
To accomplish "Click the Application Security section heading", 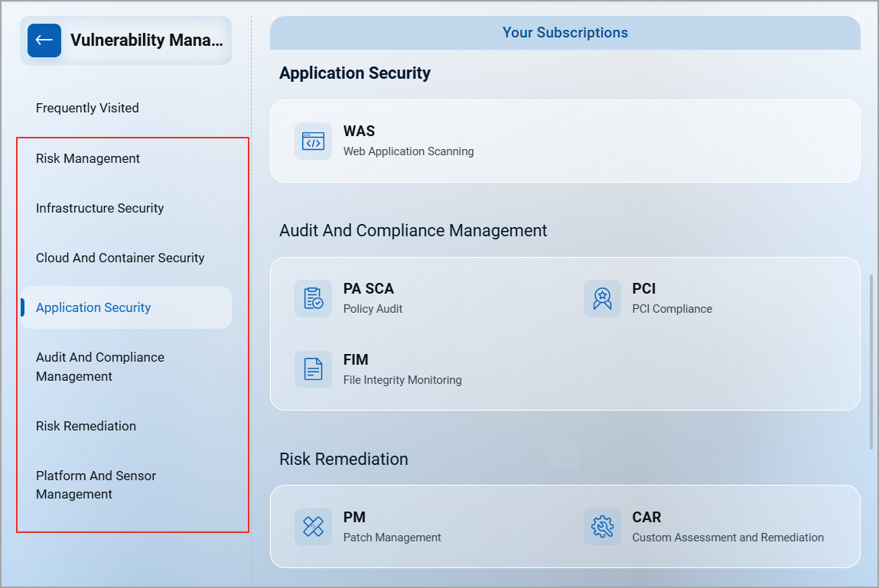I will (355, 73).
